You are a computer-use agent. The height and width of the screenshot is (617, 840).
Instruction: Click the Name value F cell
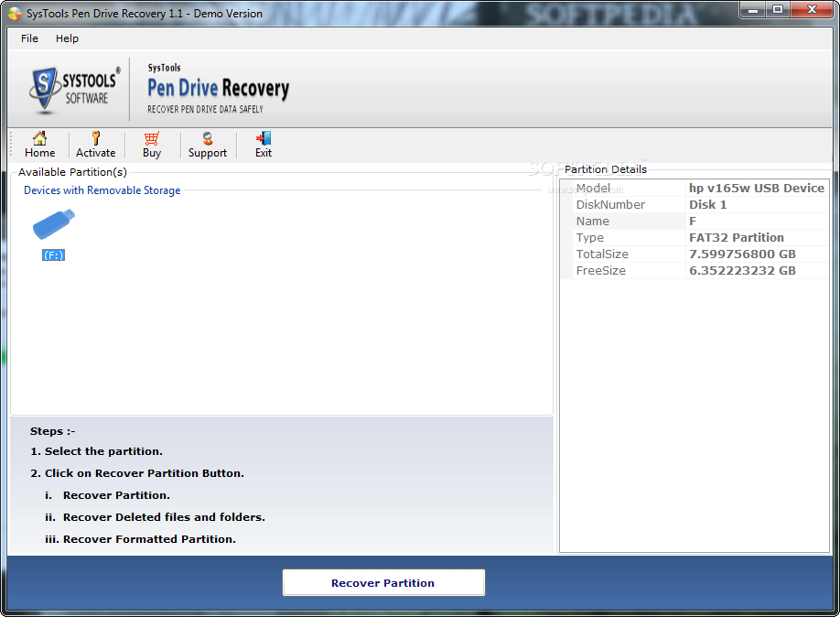(757, 222)
